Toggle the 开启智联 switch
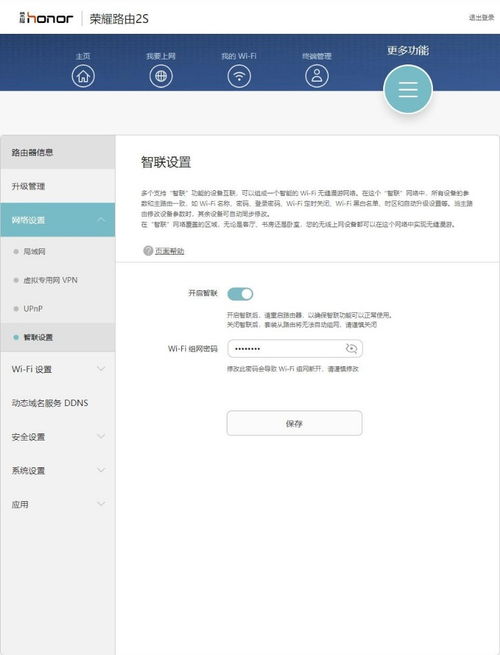The image size is (500, 655). click(x=240, y=294)
